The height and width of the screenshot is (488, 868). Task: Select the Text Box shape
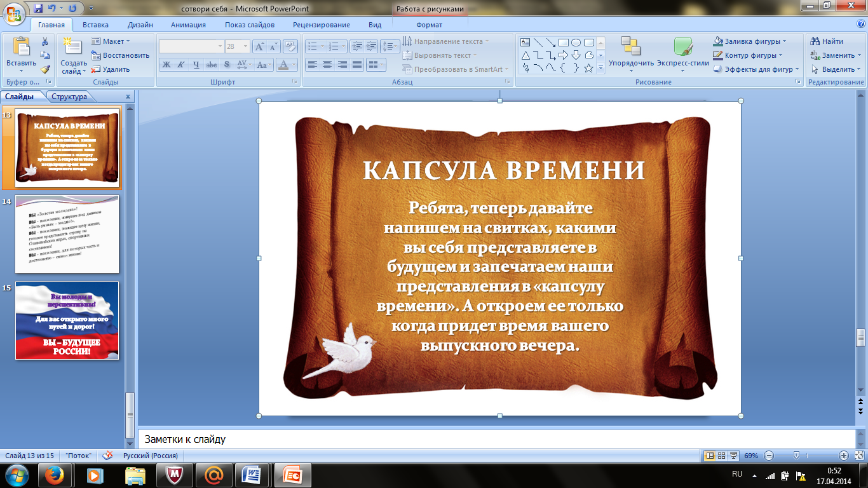[526, 43]
